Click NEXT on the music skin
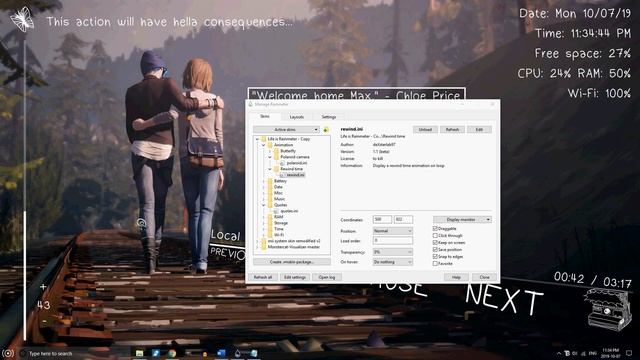The width and height of the screenshot is (640, 360). point(504,300)
